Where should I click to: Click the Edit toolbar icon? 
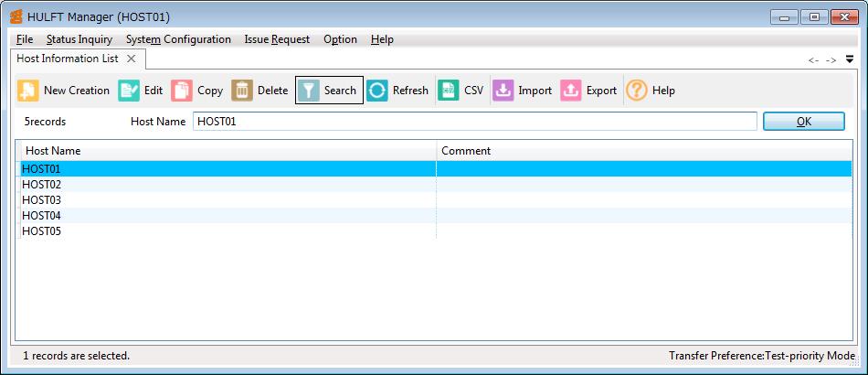[x=129, y=91]
